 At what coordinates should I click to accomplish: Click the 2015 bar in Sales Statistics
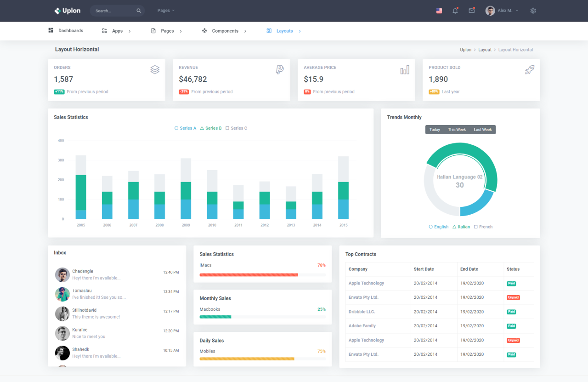point(343,188)
